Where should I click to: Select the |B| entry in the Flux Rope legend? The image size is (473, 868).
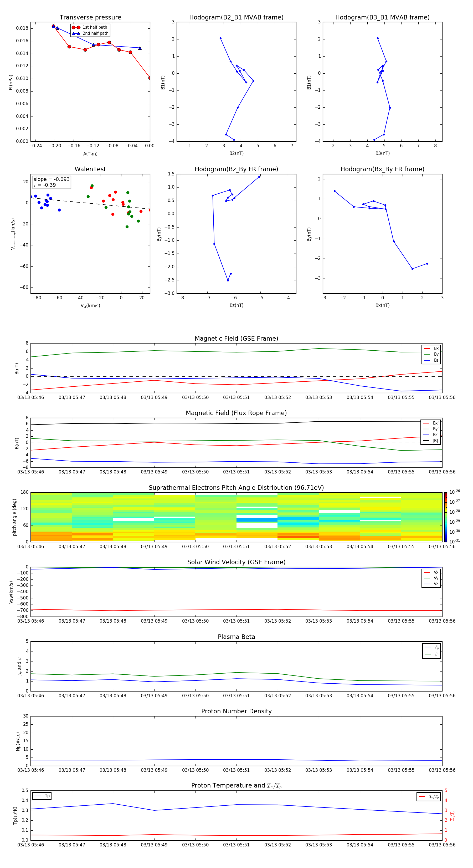pyautogui.click(x=431, y=441)
